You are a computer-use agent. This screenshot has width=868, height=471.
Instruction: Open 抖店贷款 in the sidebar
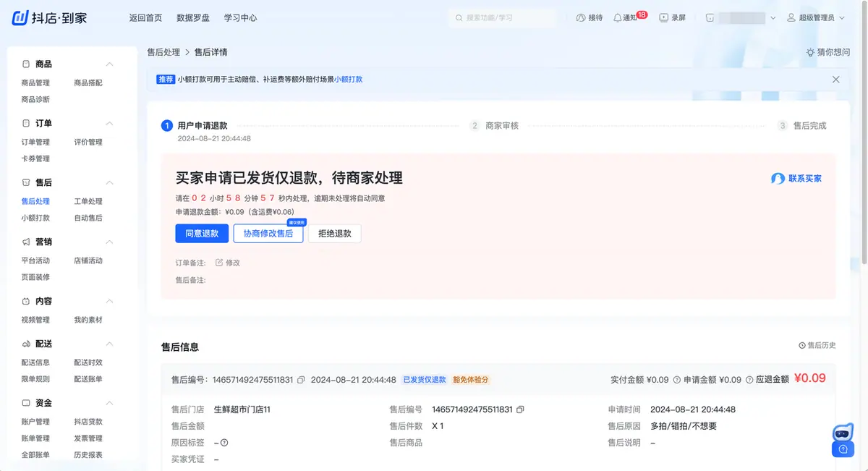(x=88, y=422)
